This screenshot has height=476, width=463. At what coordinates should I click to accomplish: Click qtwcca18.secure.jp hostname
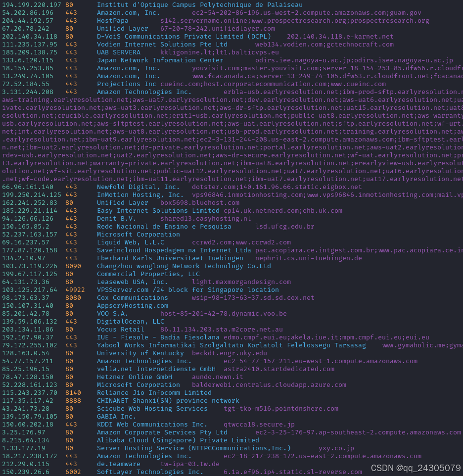tap(259, 424)
